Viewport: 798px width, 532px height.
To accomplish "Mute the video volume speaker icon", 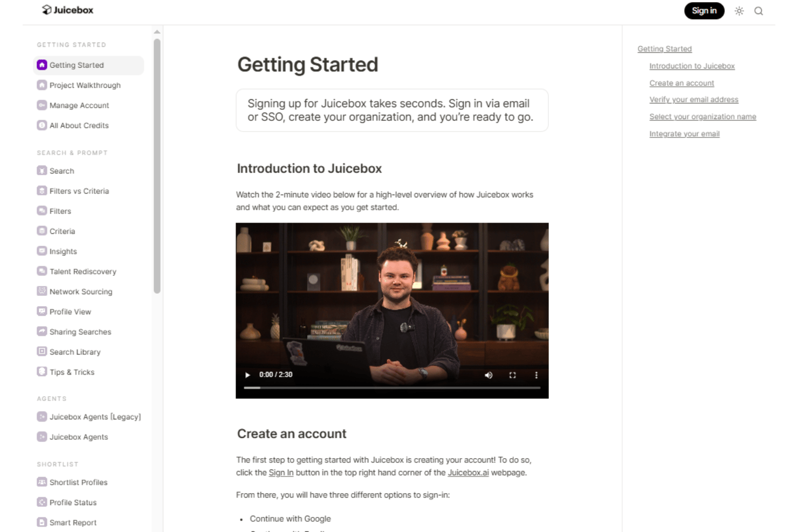I will click(489, 375).
